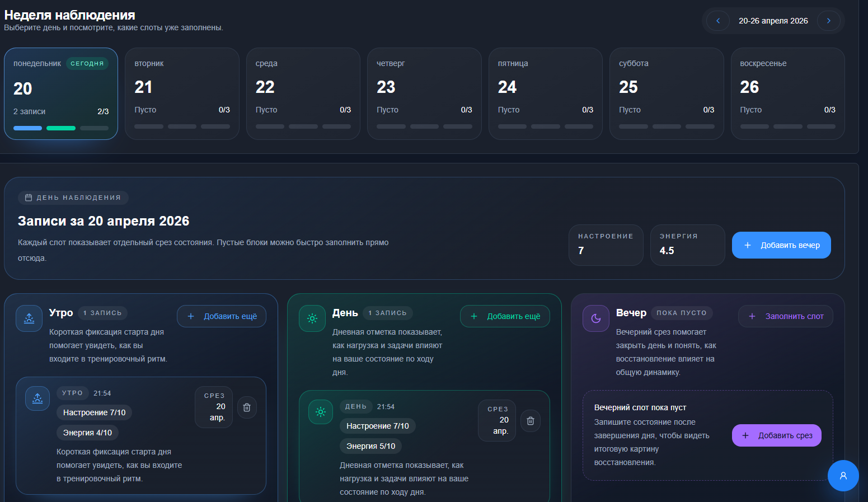Go to next week with right chevron
Screen dimensions: 868x502
[828, 21]
